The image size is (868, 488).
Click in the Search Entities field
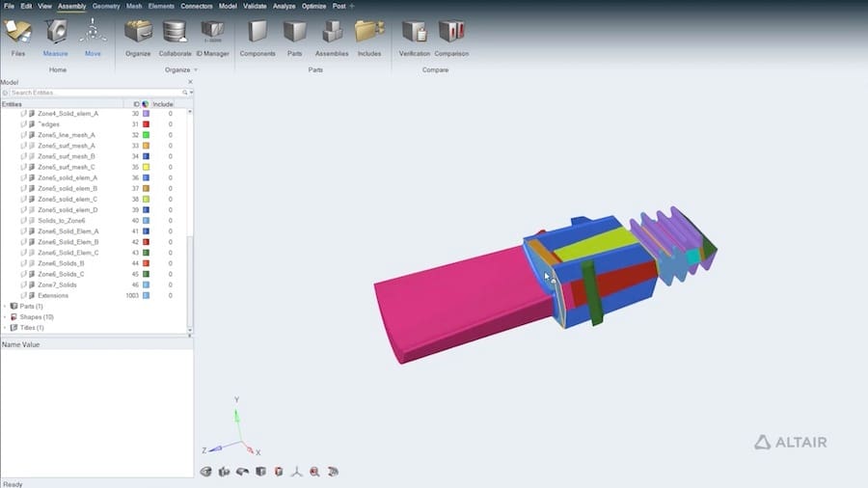pyautogui.click(x=95, y=93)
